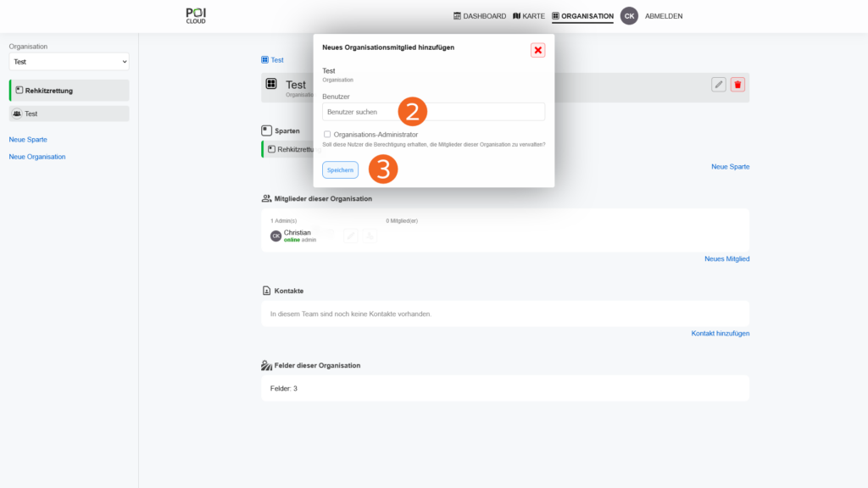Click the Kontakt hinzufügen link
Image resolution: width=868 pixels, height=488 pixels.
pos(720,333)
